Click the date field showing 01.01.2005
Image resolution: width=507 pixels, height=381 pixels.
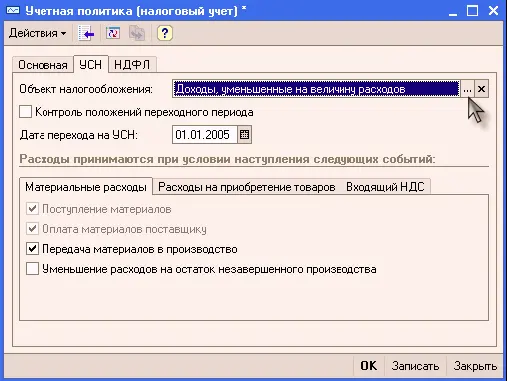[205, 135]
